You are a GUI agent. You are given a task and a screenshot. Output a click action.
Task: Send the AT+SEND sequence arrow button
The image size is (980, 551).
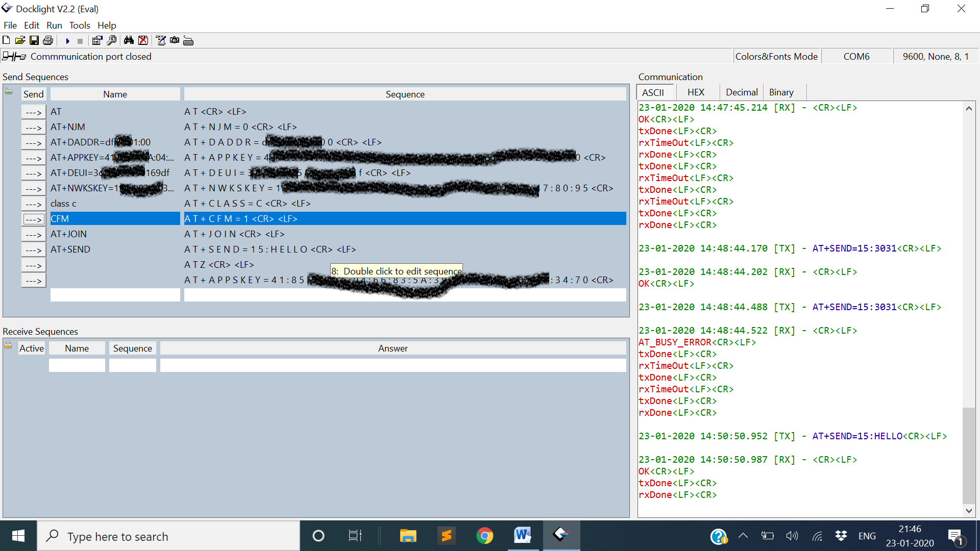pyautogui.click(x=34, y=249)
